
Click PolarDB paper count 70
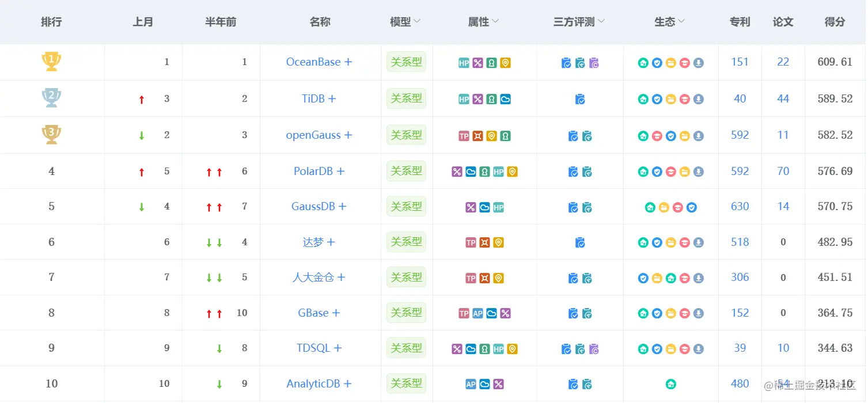click(783, 172)
